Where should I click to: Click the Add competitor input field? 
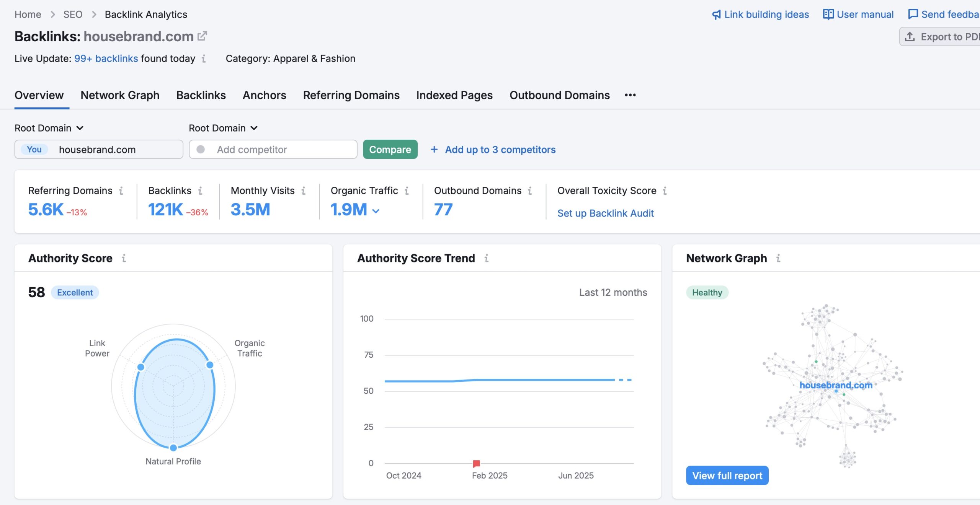tap(273, 149)
